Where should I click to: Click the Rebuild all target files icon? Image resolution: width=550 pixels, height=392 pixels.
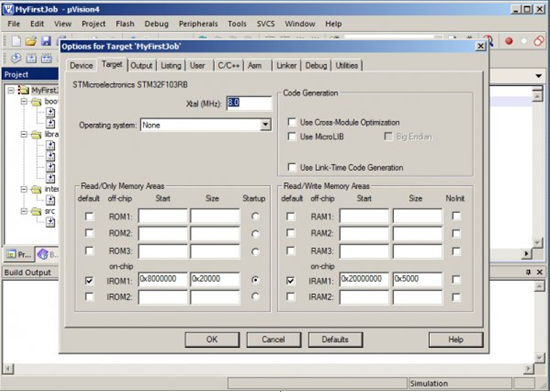coord(46,58)
